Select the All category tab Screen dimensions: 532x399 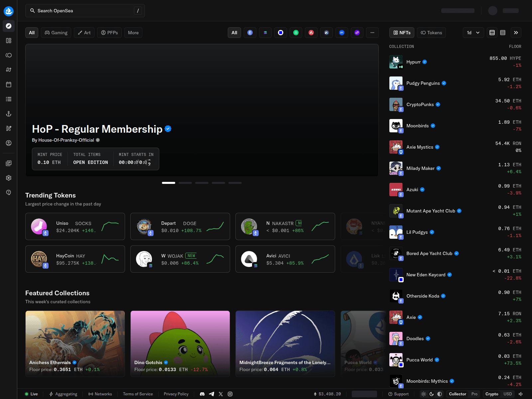[32, 33]
